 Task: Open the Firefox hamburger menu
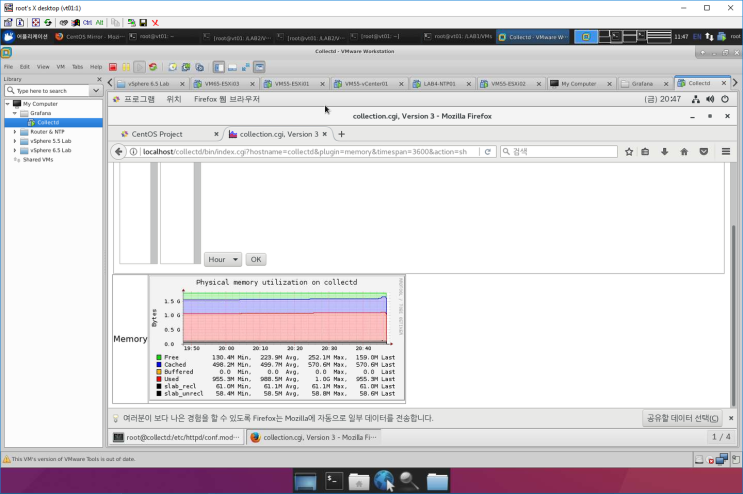tap(725, 152)
